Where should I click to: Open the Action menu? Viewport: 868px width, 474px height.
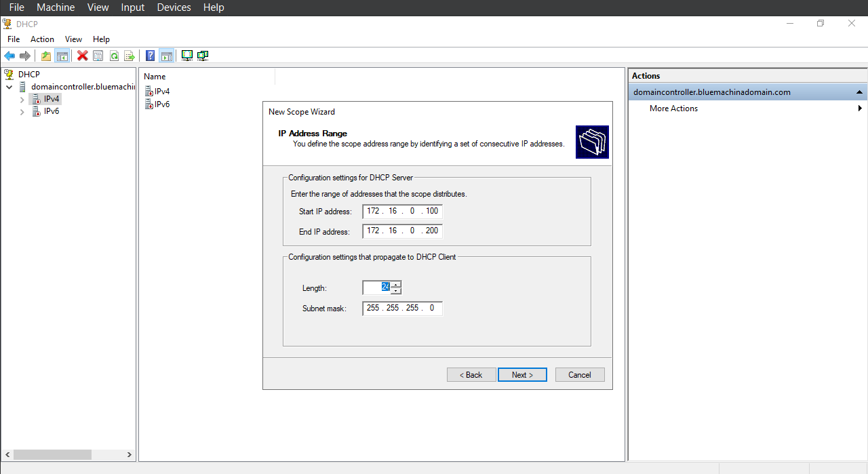pos(42,39)
